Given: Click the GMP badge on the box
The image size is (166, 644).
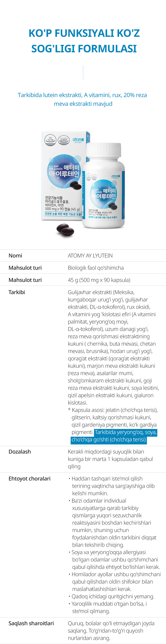Looking at the screenshot, I should [64, 140].
